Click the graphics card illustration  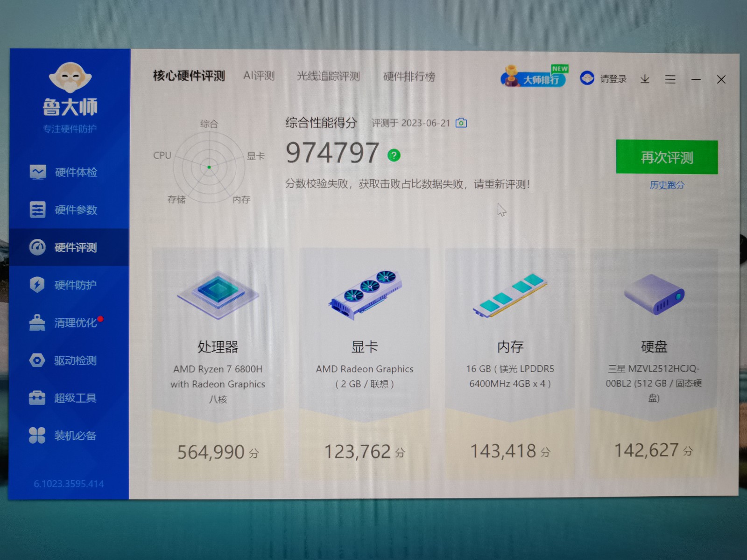(x=365, y=295)
